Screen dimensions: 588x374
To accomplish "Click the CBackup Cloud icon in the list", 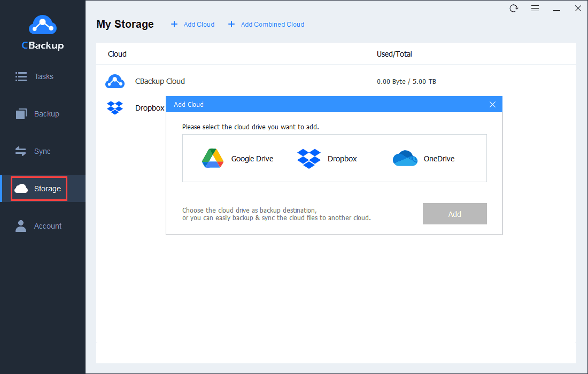I will tap(115, 81).
